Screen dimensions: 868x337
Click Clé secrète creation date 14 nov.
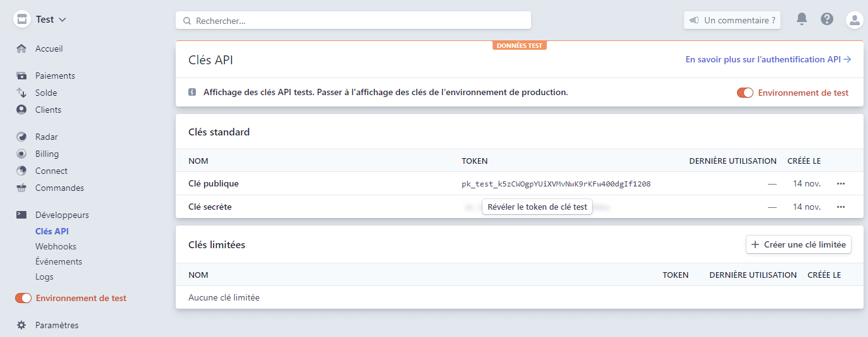click(x=807, y=207)
